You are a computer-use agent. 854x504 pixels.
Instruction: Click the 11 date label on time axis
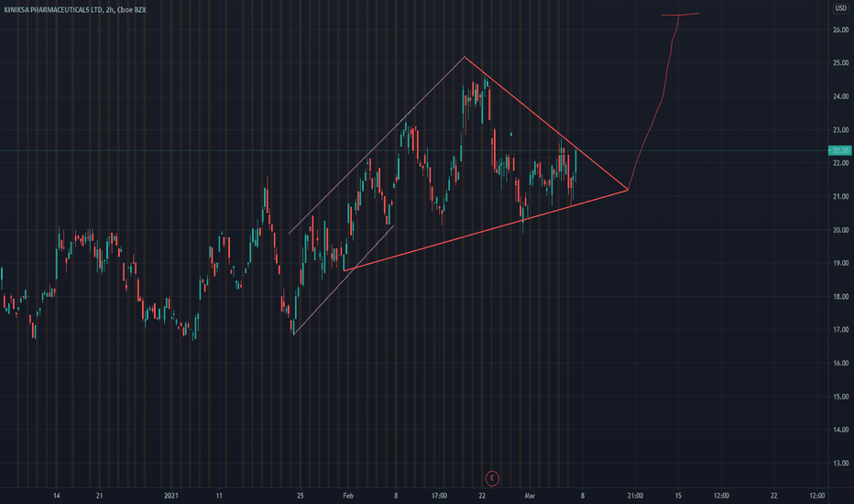[219, 496]
